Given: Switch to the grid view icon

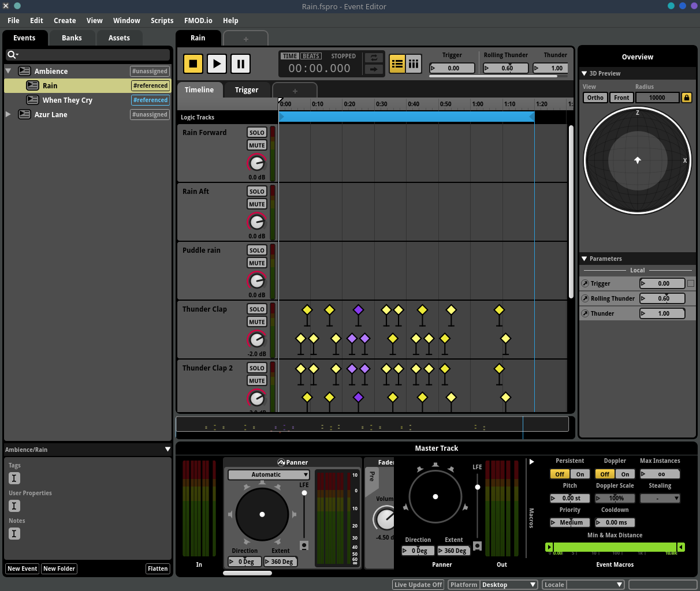Looking at the screenshot, I should [x=414, y=63].
